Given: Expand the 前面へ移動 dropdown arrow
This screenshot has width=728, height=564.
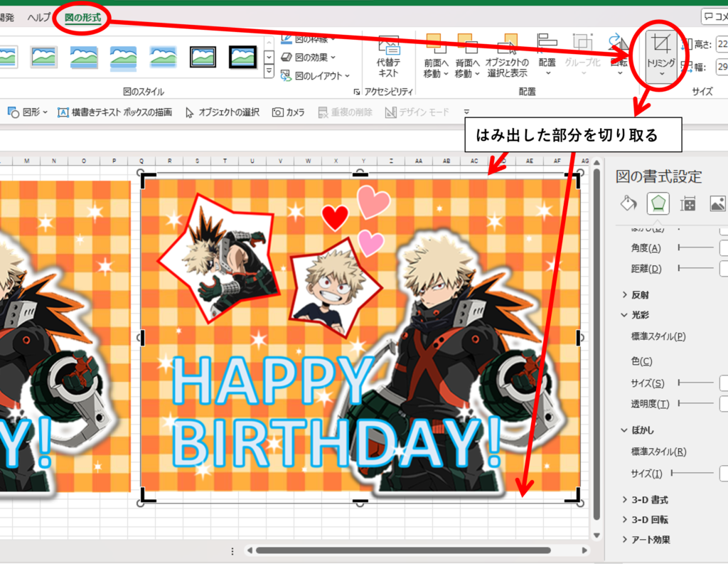Looking at the screenshot, I should [x=446, y=74].
